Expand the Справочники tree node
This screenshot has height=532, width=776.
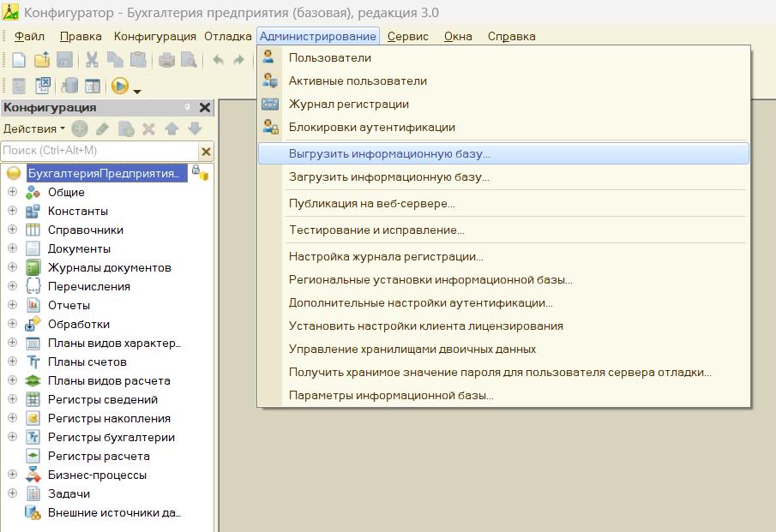coord(13,230)
